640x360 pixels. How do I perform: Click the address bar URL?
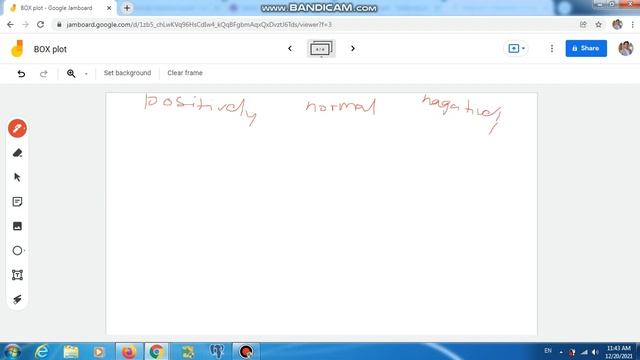pyautogui.click(x=199, y=25)
